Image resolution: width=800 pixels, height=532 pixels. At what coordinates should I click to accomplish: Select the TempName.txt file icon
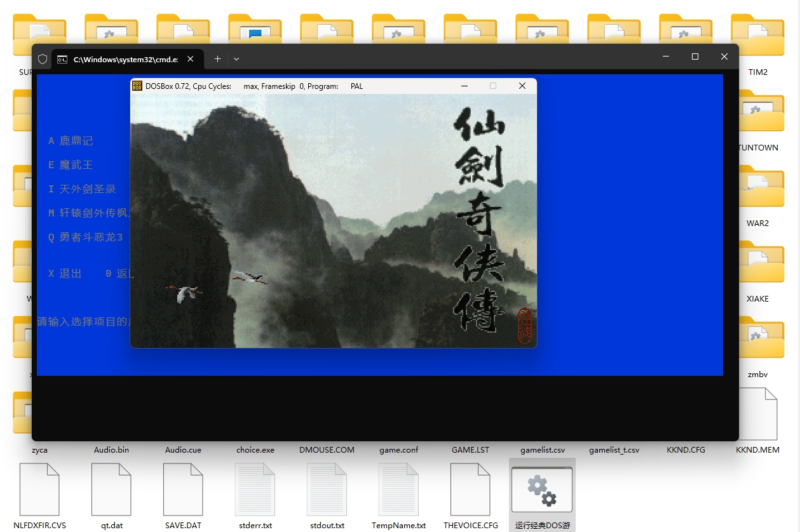399,489
